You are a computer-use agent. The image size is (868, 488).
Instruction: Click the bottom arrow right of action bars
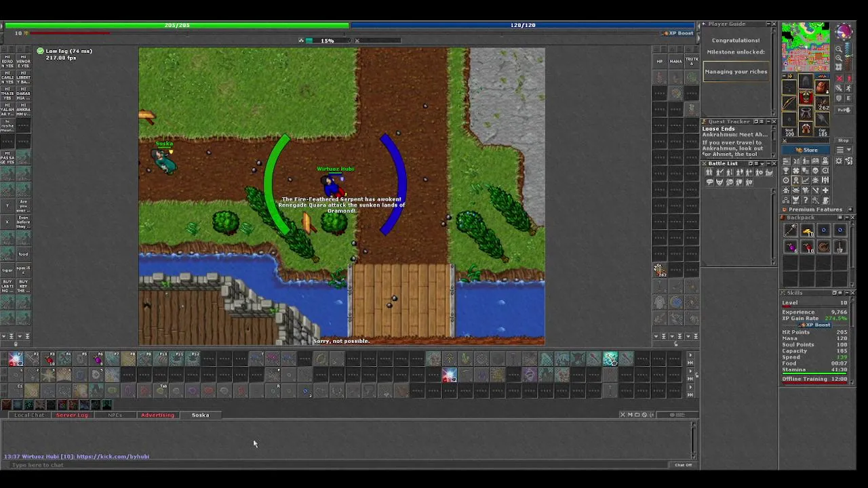click(690, 395)
